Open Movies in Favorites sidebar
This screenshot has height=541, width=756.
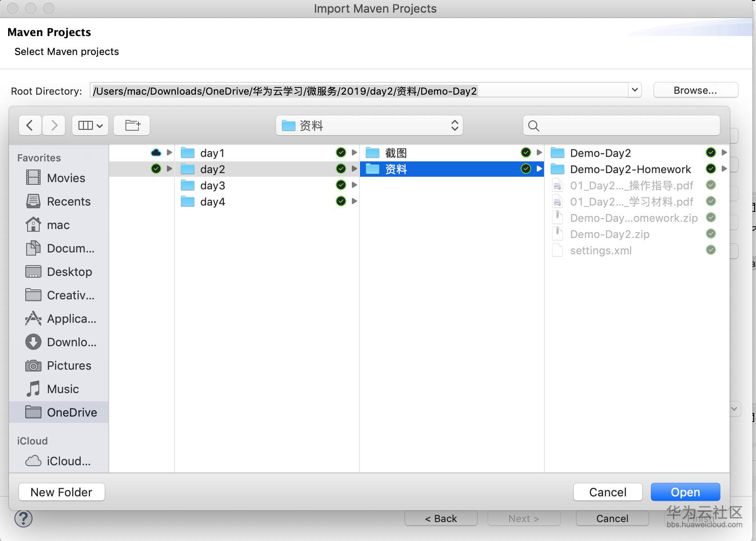pyautogui.click(x=59, y=178)
